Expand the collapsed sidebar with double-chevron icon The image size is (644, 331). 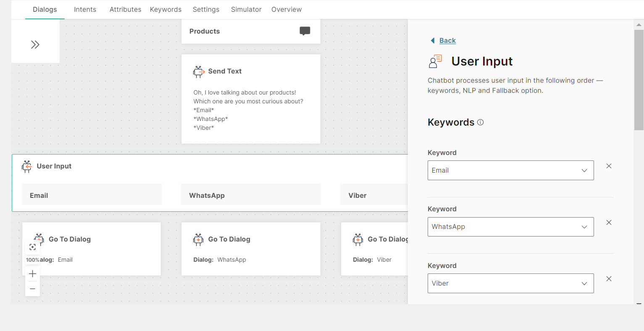[x=35, y=45]
